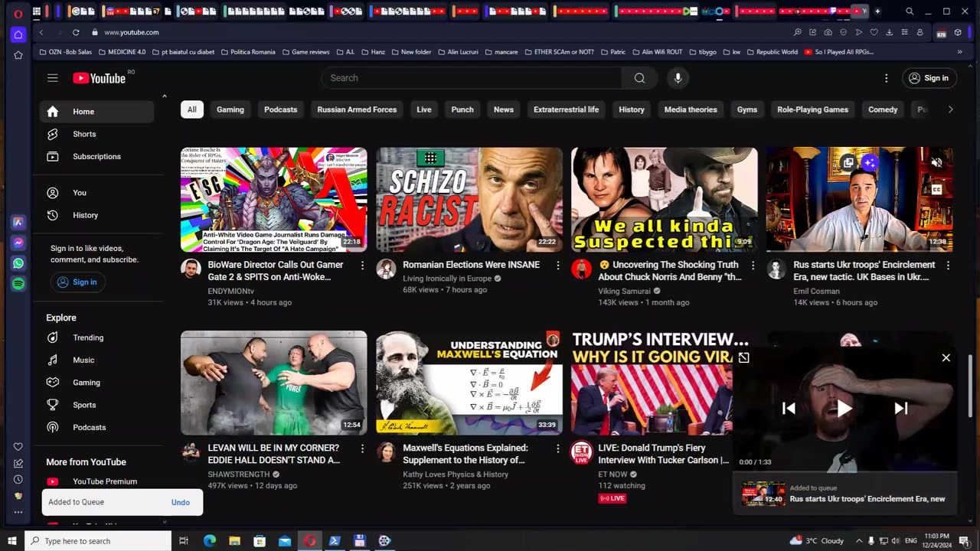Open File Explorer from taskbar

coord(234,541)
